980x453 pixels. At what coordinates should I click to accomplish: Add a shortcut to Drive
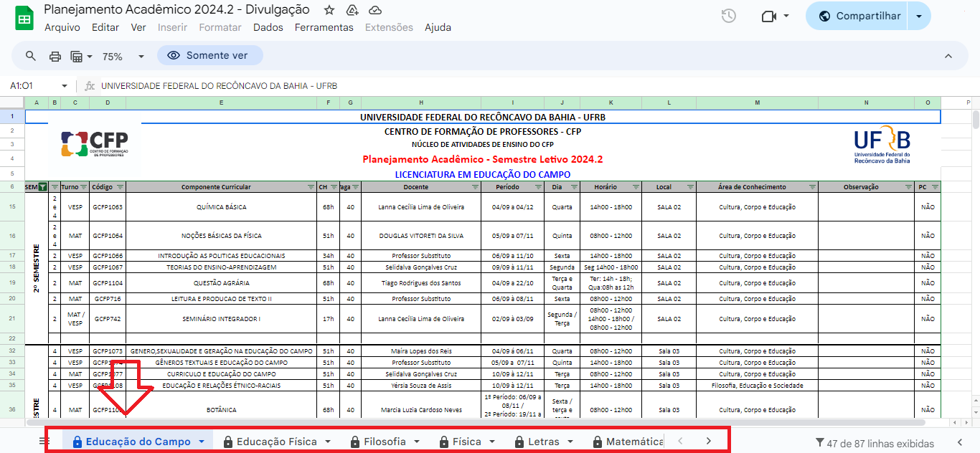[x=352, y=10]
